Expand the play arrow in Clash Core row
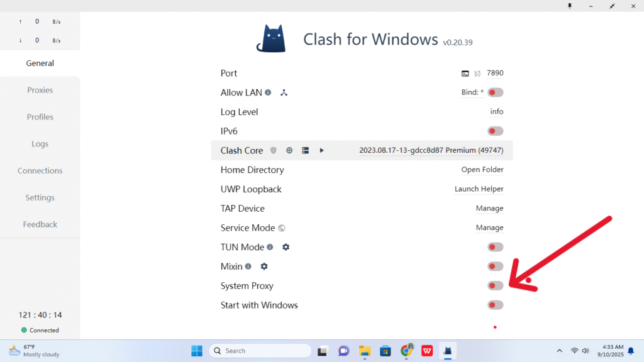644x362 pixels. (321, 151)
